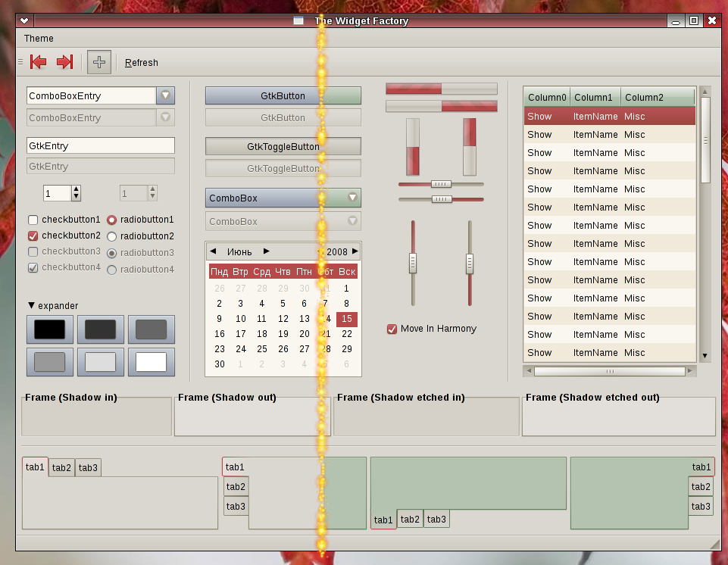Toggle the Move In Harmony checkbox

[392, 329]
